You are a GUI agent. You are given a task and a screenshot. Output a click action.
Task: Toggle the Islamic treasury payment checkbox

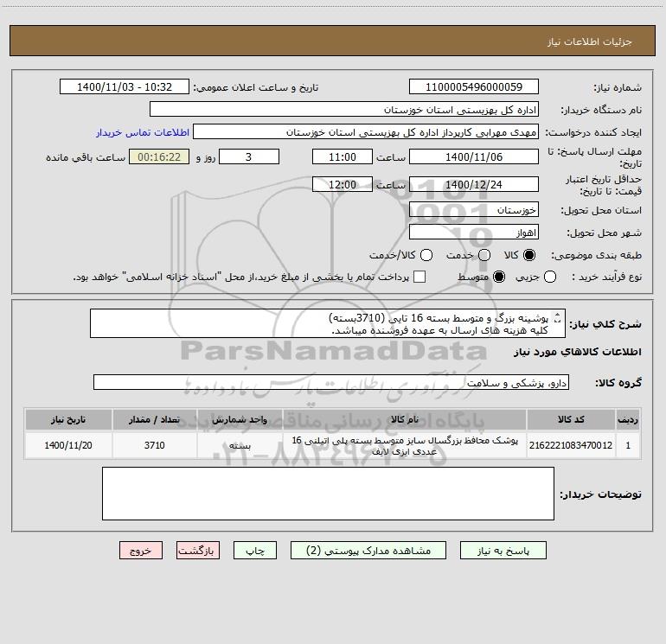coord(419,277)
